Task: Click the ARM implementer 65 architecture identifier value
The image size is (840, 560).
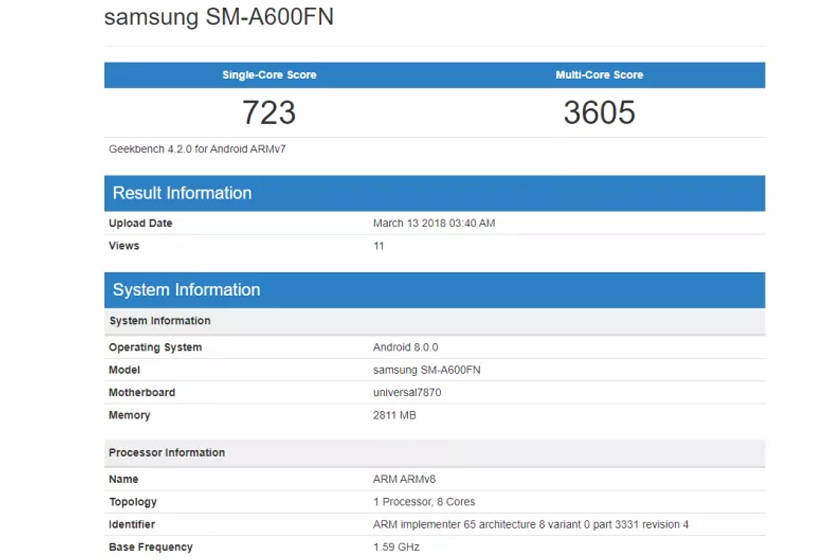Action: [x=531, y=525]
